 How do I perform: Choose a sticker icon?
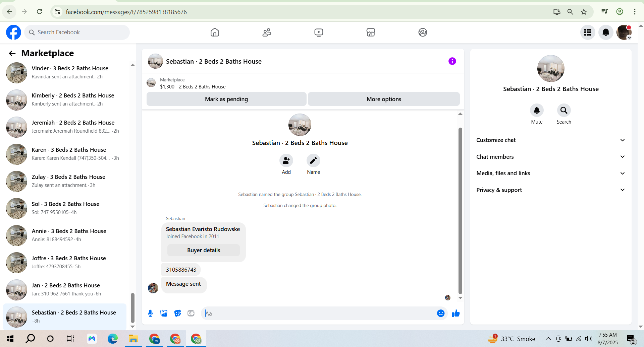pyautogui.click(x=177, y=313)
